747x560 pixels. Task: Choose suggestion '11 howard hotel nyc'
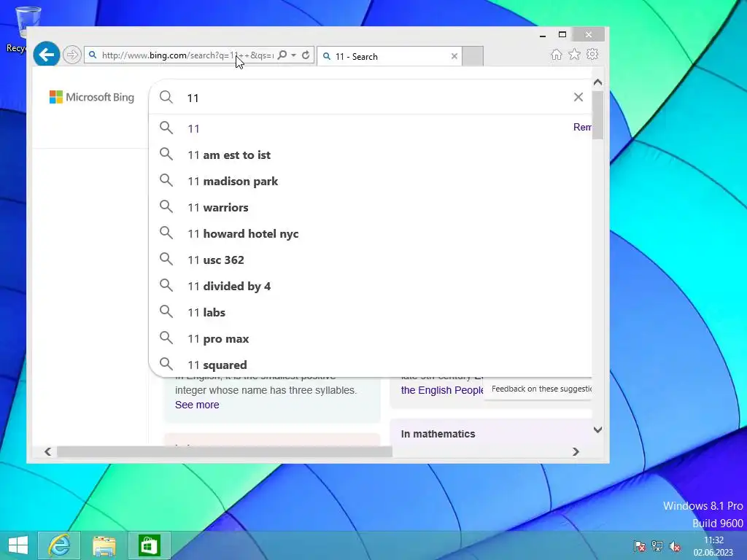coord(243,233)
